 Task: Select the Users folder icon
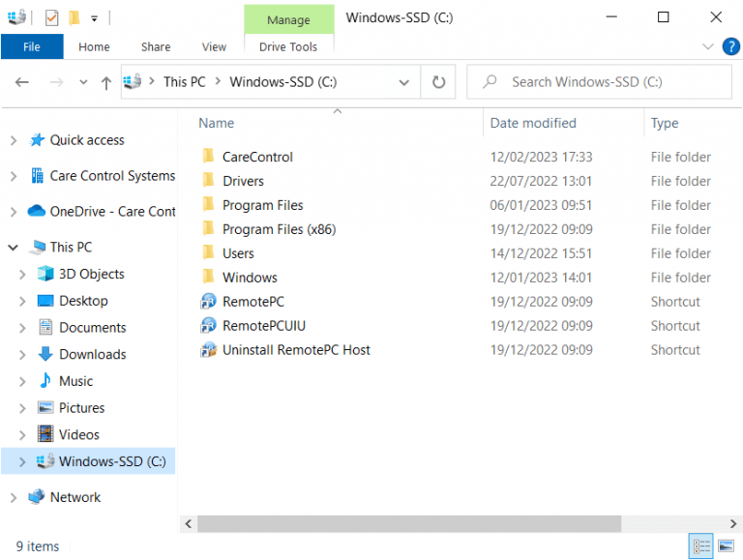coord(208,252)
